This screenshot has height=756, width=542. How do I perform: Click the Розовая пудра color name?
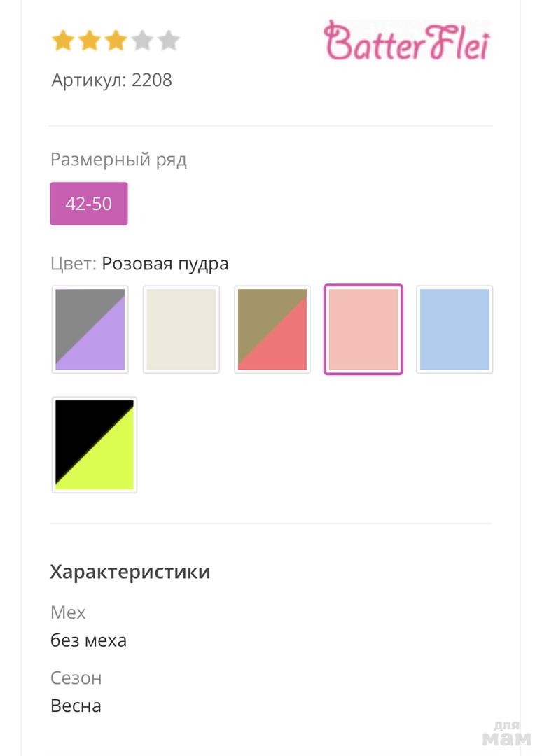tap(165, 264)
